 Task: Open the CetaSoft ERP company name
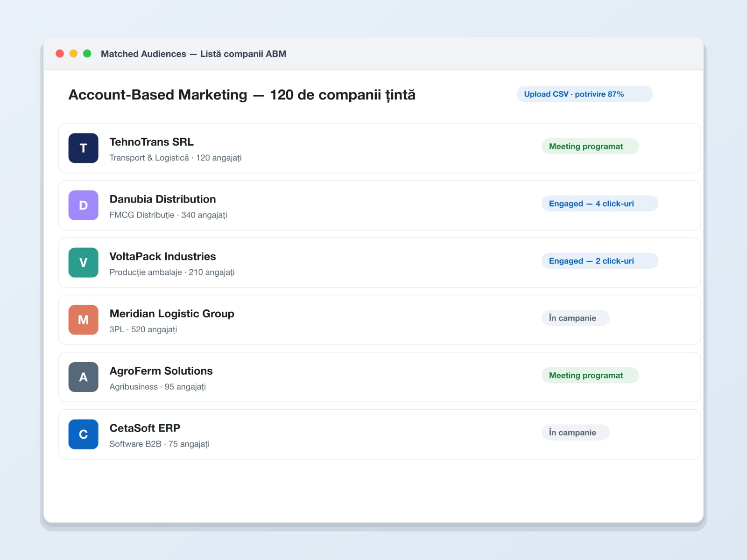(145, 428)
